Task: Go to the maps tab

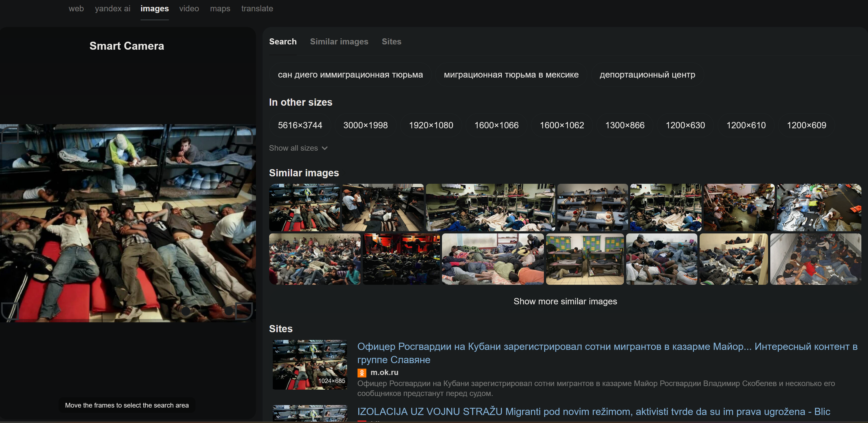Action: 220,9
